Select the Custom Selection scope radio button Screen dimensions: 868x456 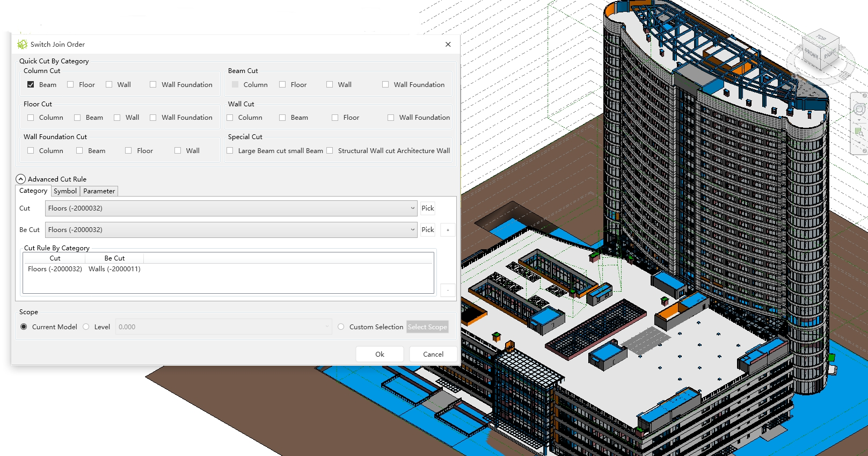tap(341, 327)
